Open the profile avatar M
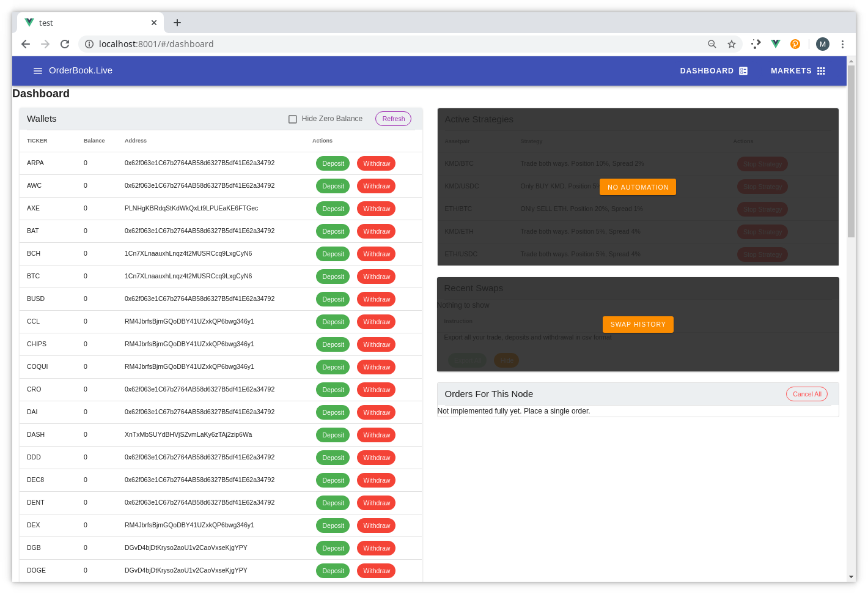Viewport: 868px width, 594px height. (823, 44)
